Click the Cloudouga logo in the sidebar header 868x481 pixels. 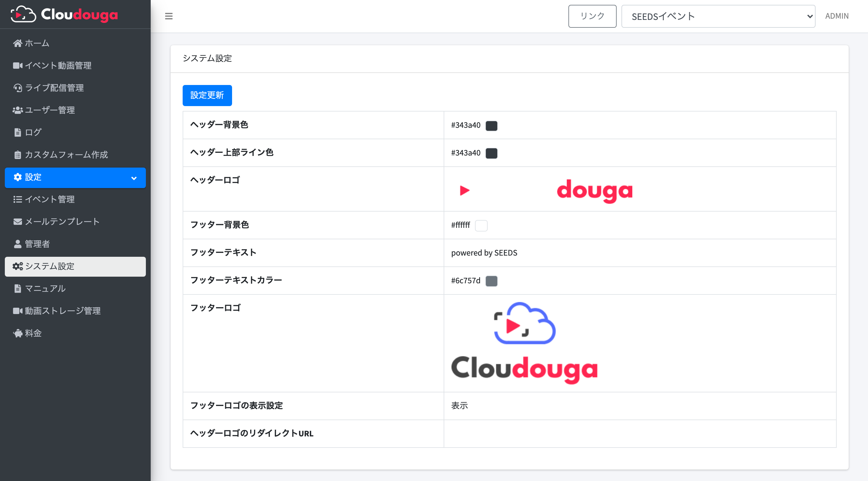point(64,14)
